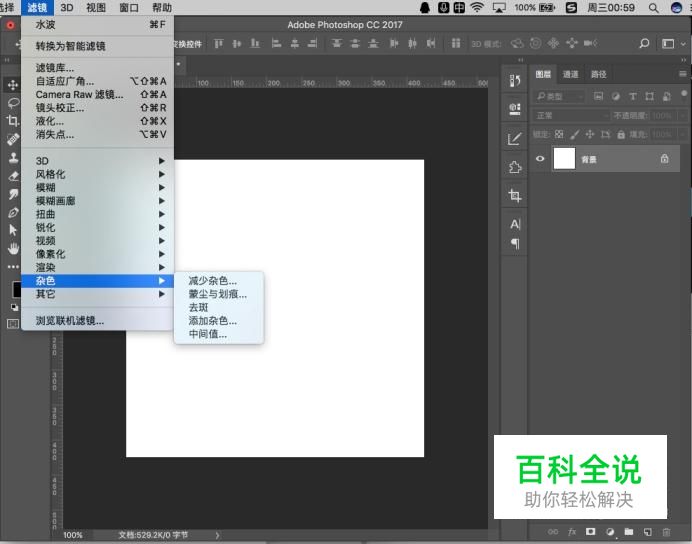Click the zoom level 100% field
The width and height of the screenshot is (692, 544).
point(73,535)
